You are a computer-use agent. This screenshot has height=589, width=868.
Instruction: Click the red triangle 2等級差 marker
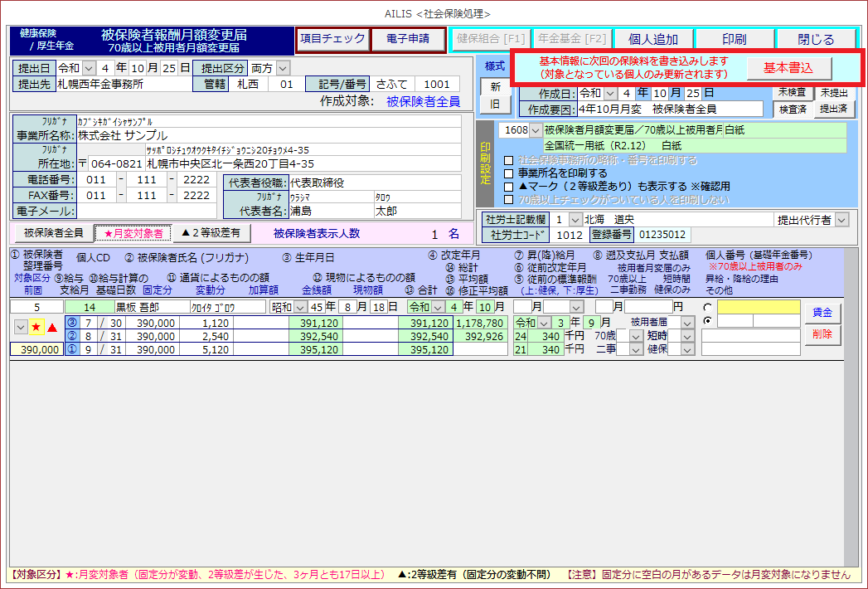pos(52,328)
